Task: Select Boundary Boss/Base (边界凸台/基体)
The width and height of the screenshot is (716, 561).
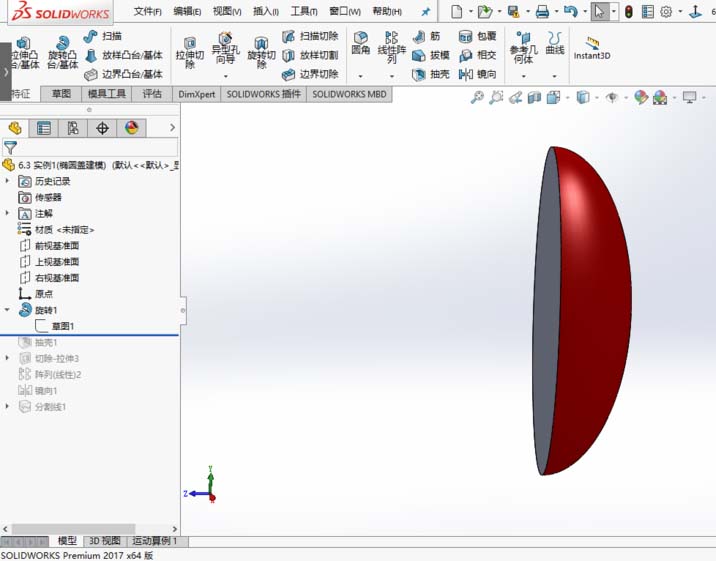Action: point(124,74)
